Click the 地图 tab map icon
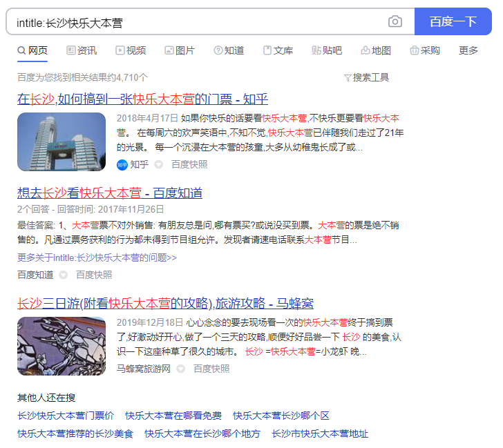This screenshot has height=448, width=503. tap(366, 50)
